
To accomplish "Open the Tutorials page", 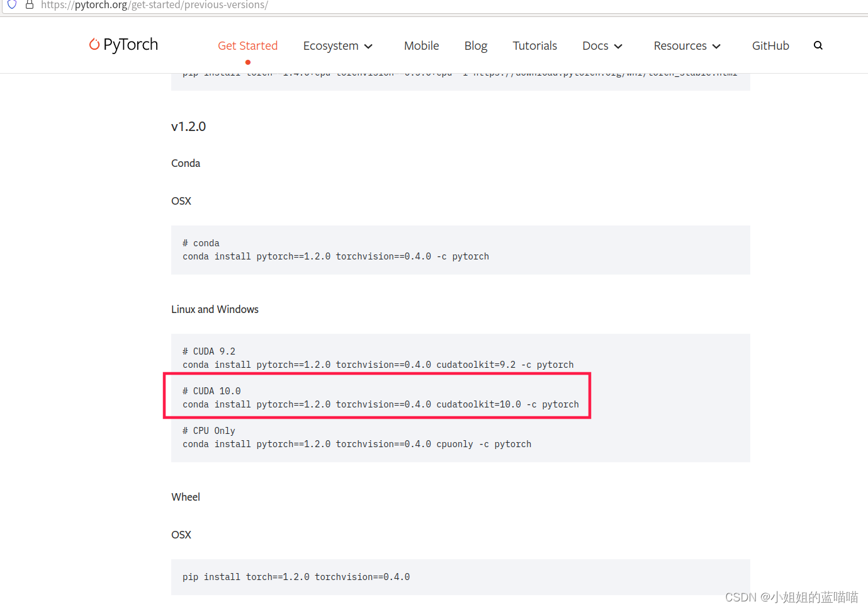I will (534, 46).
